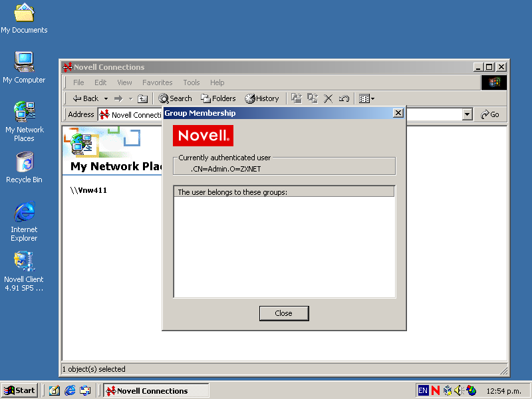The image size is (532, 399).
Task: Click the Novell Connections window title bar icon
Action: click(x=68, y=67)
